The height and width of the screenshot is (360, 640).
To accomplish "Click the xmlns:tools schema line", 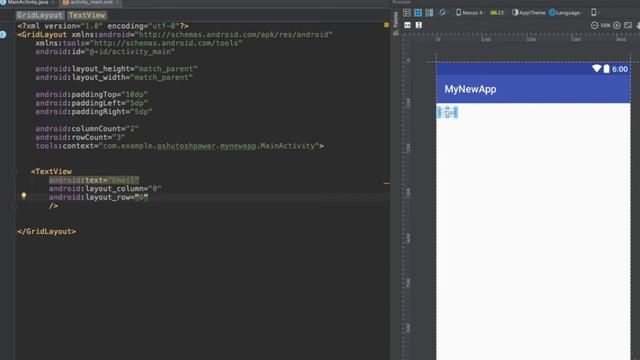I will coord(139,43).
